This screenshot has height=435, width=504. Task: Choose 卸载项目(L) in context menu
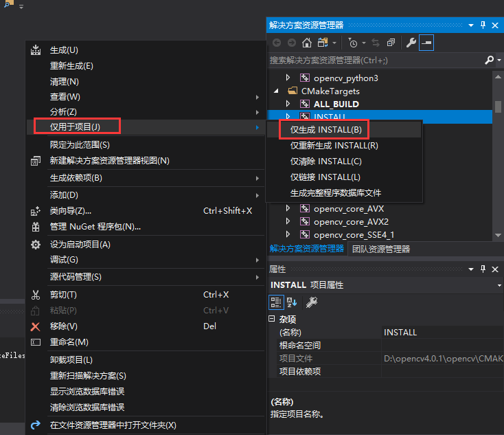coord(146,359)
